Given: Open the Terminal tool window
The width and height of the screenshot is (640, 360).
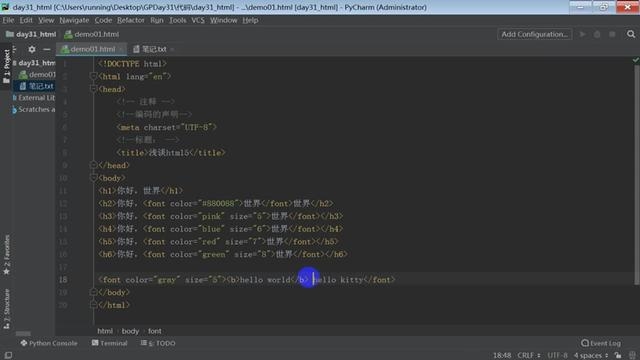Looking at the screenshot, I should 110,343.
